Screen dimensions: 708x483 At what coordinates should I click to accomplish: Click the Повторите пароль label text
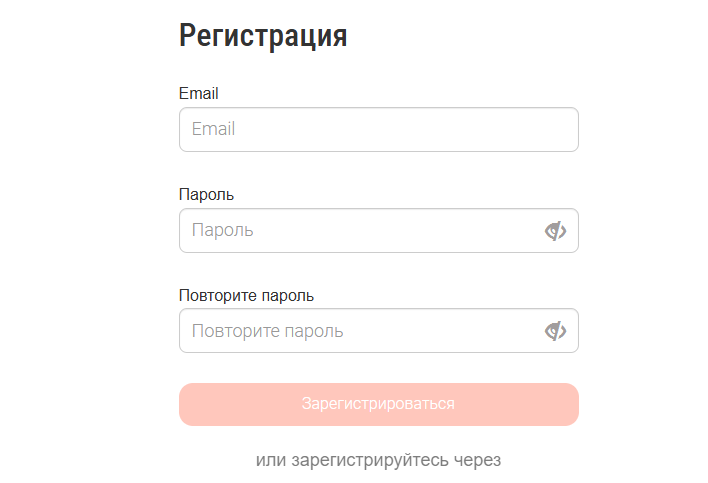[x=246, y=295]
